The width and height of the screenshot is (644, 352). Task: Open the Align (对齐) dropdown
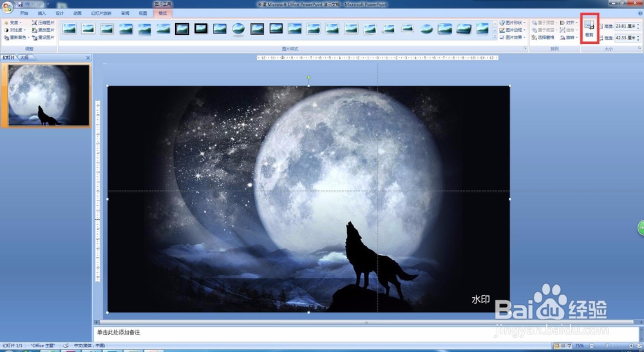[x=569, y=23]
